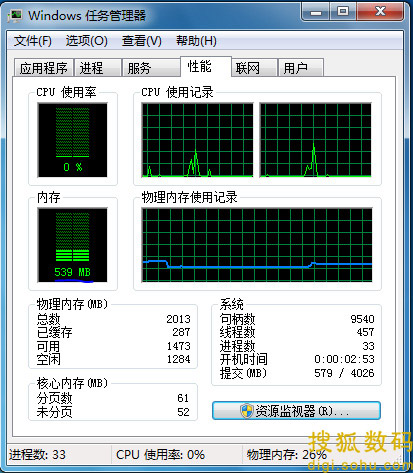
Task: Open 资源监视器(R) resource monitor button
Action: 296,411
